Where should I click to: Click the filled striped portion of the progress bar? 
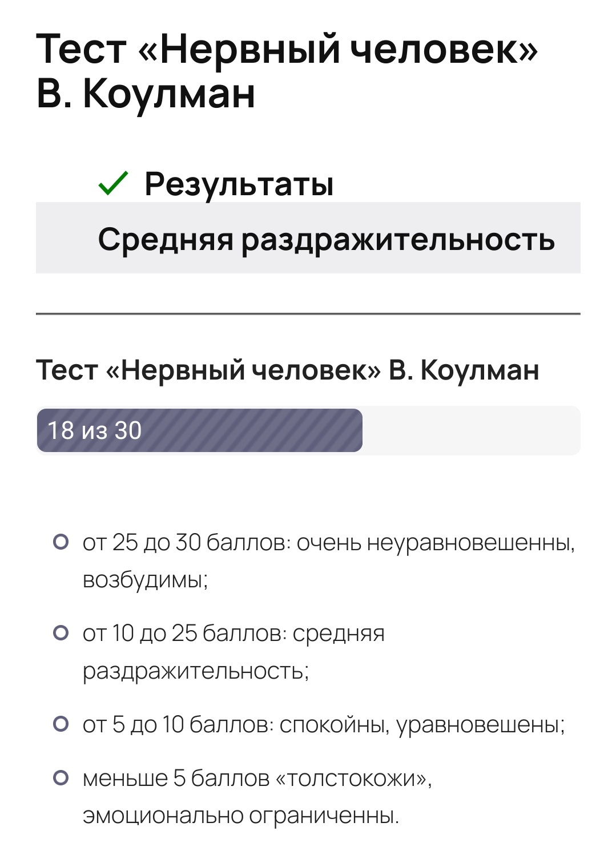coord(200,430)
